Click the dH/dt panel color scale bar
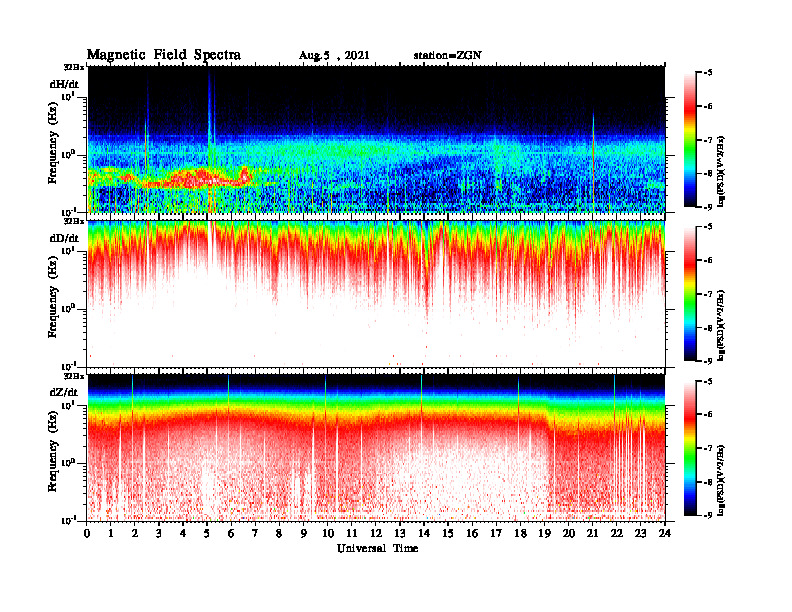 (x=690, y=140)
